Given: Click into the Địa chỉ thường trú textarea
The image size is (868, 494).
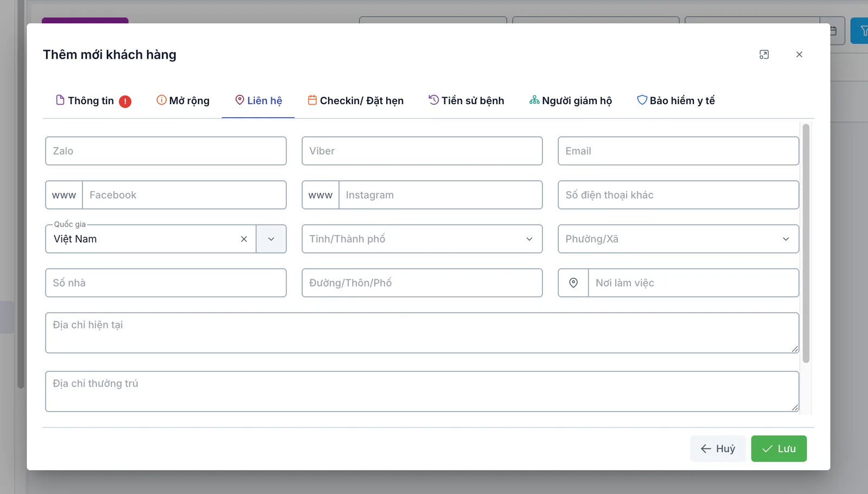Looking at the screenshot, I should pyautogui.click(x=422, y=391).
